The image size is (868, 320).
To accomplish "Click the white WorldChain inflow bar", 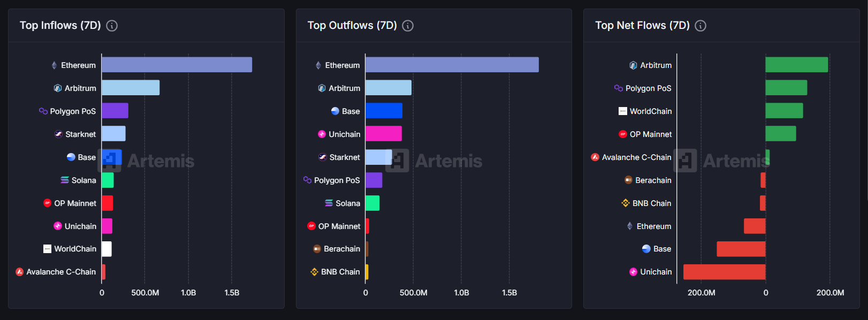I will 106,249.
